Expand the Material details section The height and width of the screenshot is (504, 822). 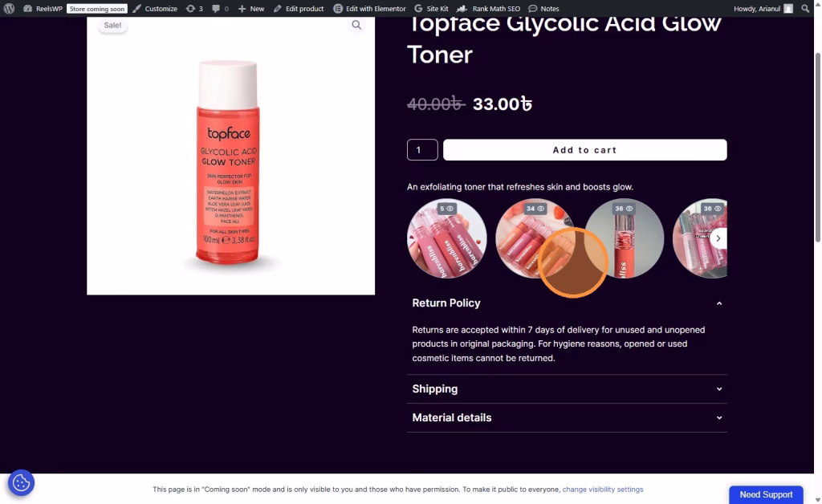[x=567, y=417]
